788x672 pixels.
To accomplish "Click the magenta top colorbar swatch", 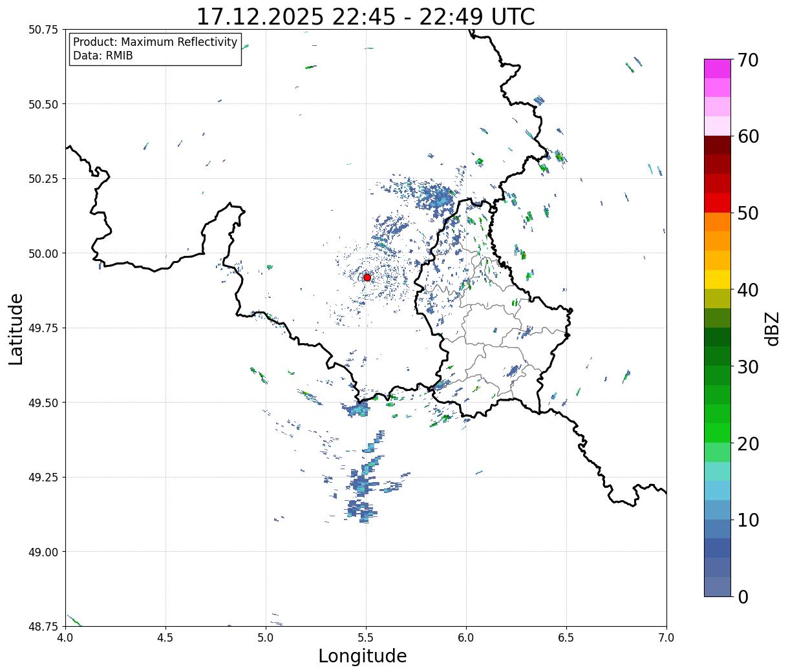I will [718, 68].
